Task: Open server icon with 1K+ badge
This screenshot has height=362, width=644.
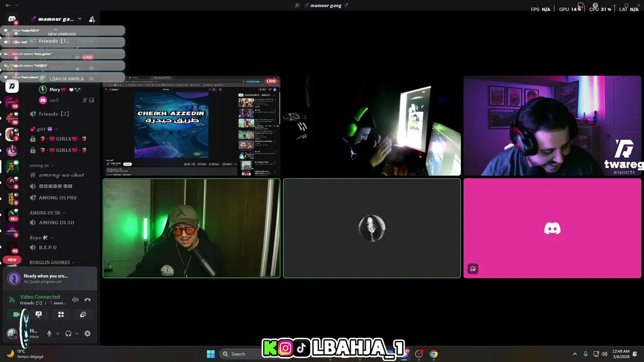Action: click(x=12, y=215)
